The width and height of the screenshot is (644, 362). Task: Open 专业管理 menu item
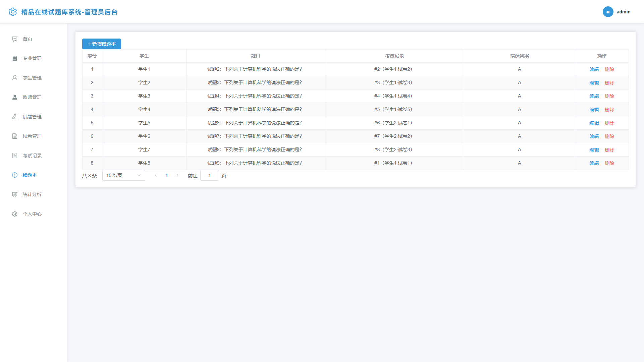click(x=34, y=58)
